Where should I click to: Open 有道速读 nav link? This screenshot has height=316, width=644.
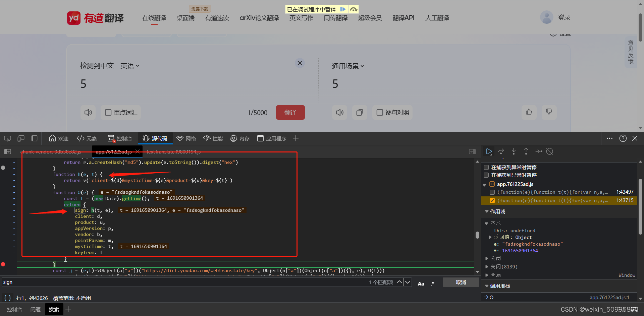pyautogui.click(x=217, y=18)
